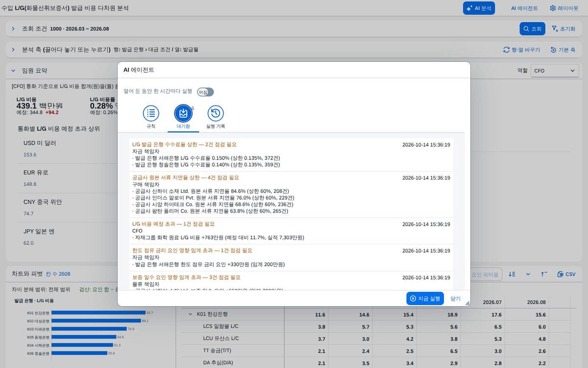Image resolution: width=588 pixels, height=368 pixels.
Task: Click the K03 미래은행 chart bar
Action: [x=89, y=329]
